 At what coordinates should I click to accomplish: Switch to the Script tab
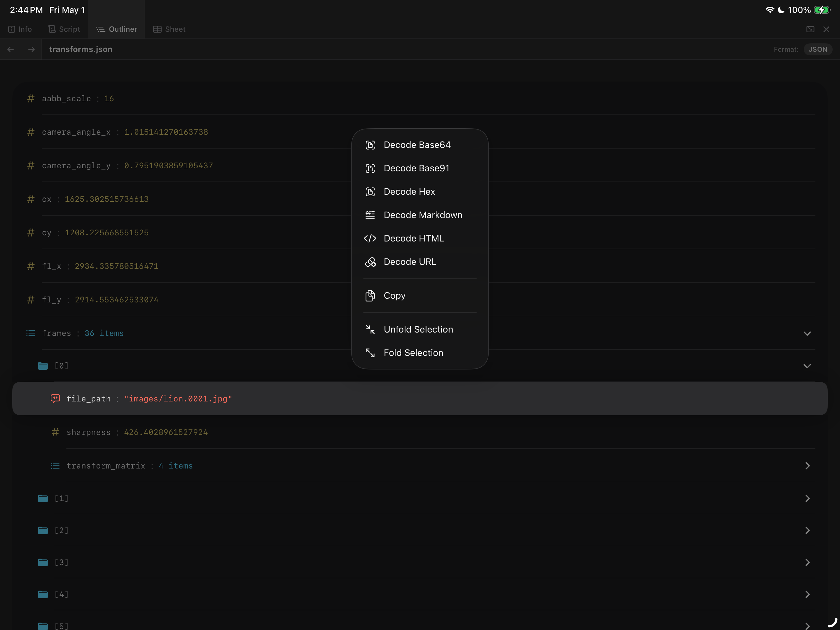click(64, 29)
